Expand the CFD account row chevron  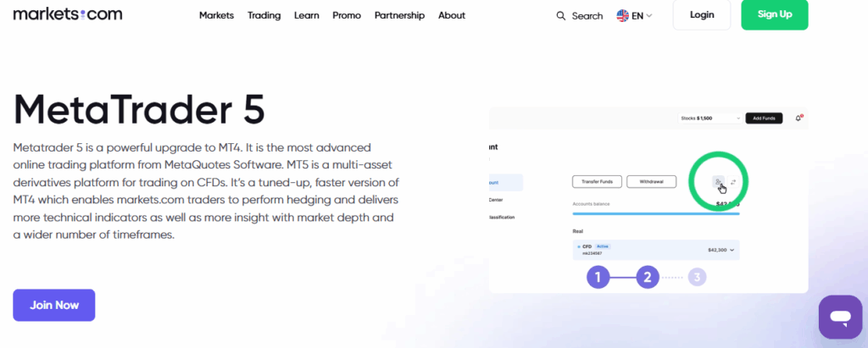pyautogui.click(x=732, y=250)
